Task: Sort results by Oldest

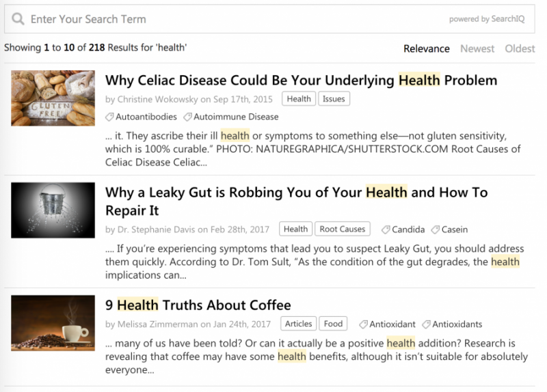Action: tap(520, 48)
